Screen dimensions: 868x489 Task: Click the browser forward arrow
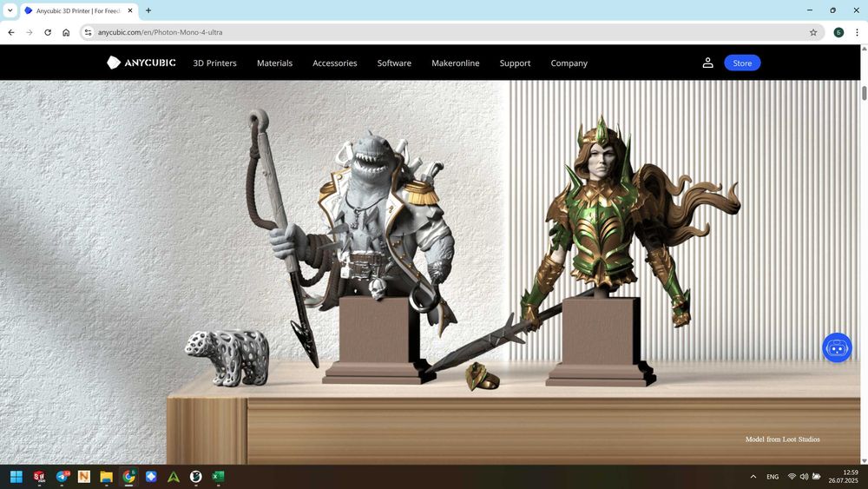coord(30,32)
